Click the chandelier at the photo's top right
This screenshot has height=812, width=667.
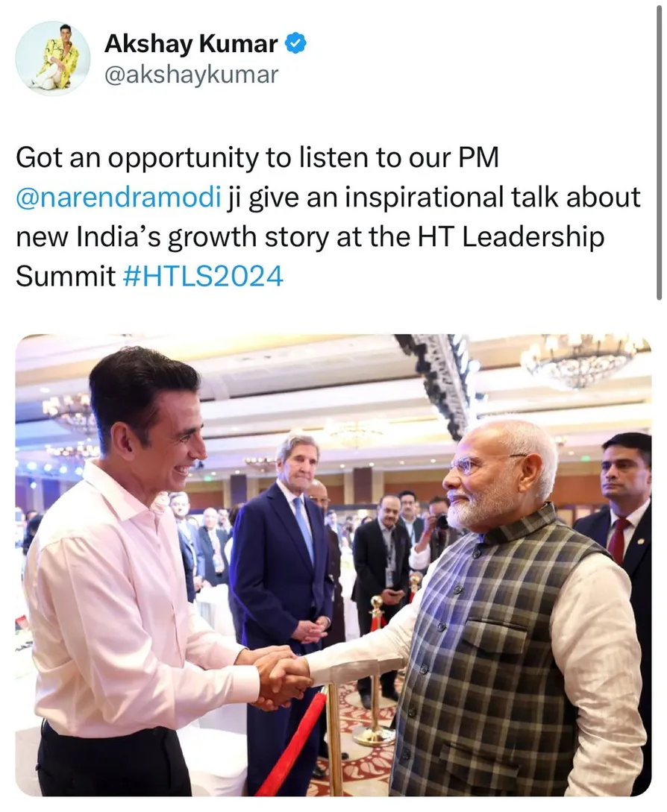(x=580, y=360)
